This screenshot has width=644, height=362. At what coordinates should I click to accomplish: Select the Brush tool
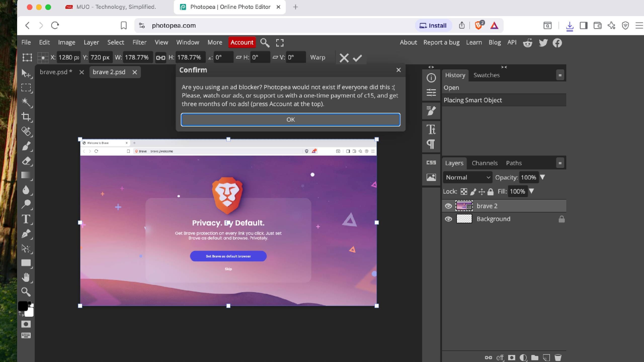(26, 146)
